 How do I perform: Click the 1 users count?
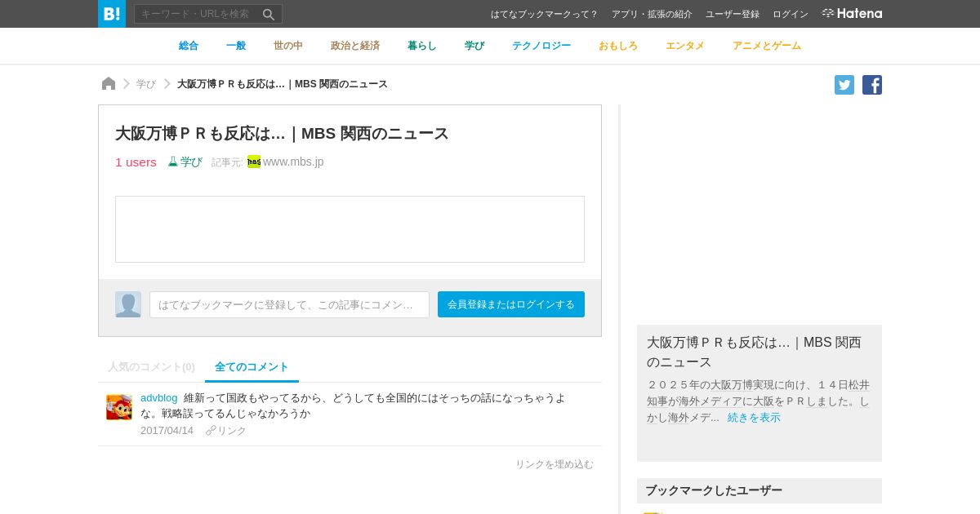tap(136, 162)
